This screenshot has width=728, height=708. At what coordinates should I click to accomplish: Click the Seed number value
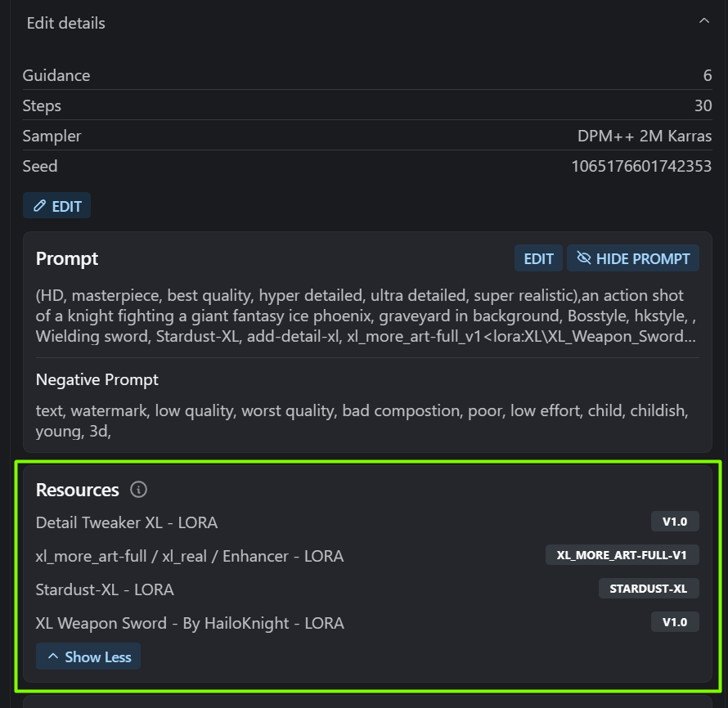point(641,166)
